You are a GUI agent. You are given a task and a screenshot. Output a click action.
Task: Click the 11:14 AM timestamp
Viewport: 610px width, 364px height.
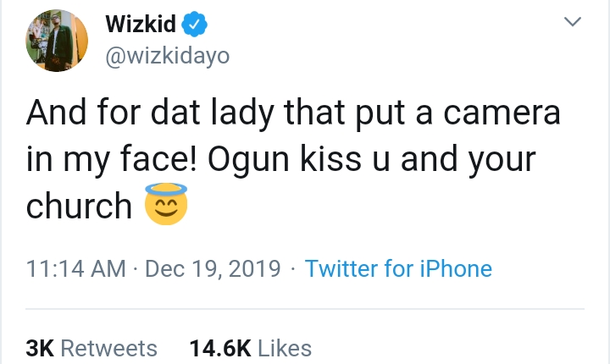coord(75,269)
